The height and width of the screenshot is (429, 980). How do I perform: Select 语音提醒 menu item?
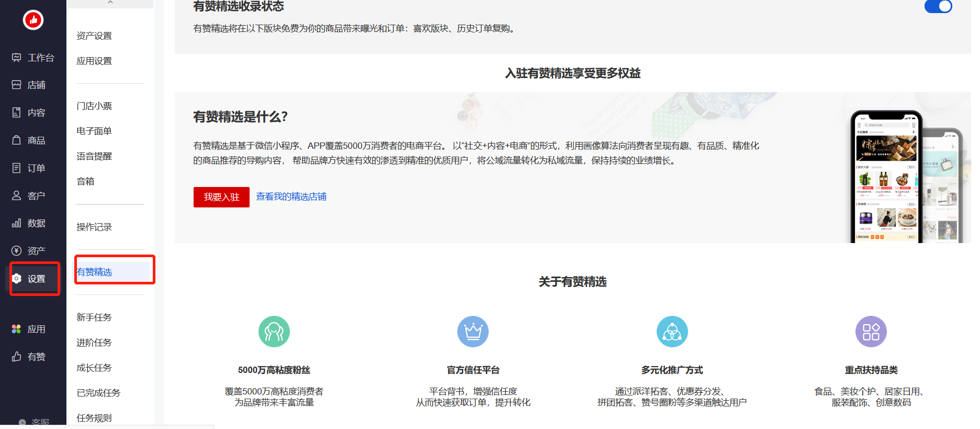(x=94, y=156)
